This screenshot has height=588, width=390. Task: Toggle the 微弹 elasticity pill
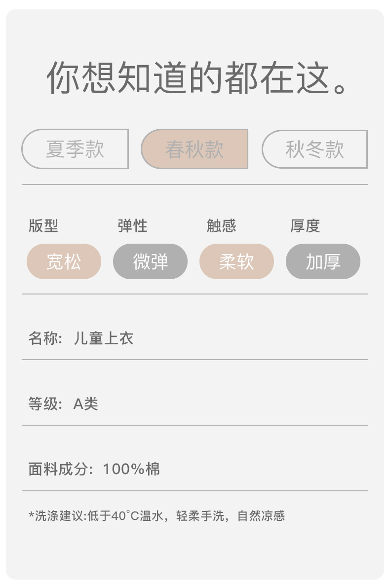coord(150,261)
